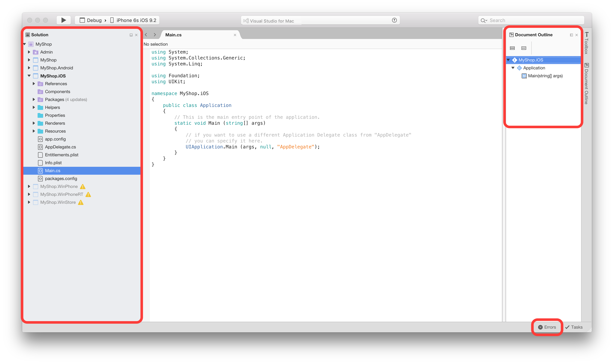Toggle autohide on Document Outline pad
This screenshot has height=364, width=614.
tap(571, 35)
